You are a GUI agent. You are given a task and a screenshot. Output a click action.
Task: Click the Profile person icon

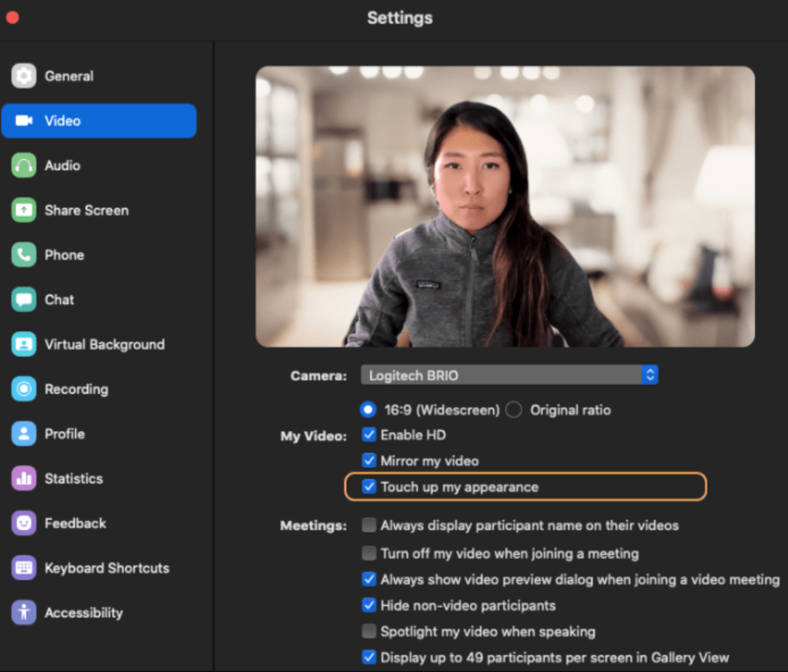pyautogui.click(x=24, y=434)
